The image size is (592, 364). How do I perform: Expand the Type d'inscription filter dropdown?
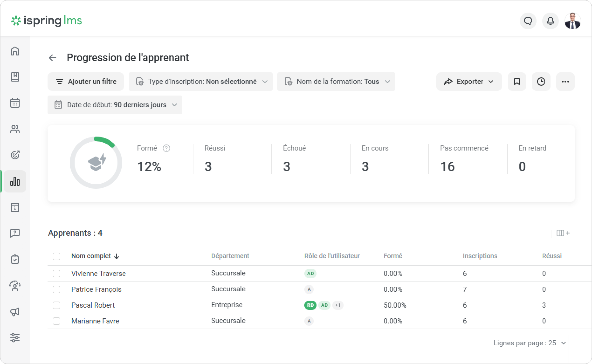click(200, 82)
